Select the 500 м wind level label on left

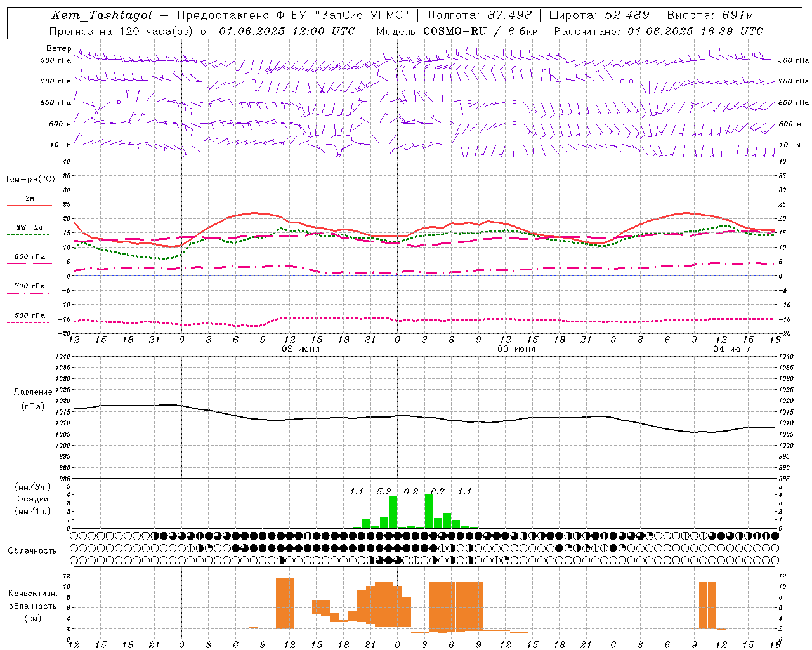pyautogui.click(x=61, y=124)
